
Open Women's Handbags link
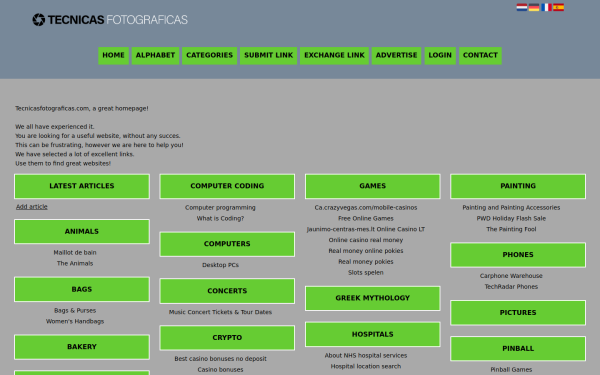click(x=75, y=321)
